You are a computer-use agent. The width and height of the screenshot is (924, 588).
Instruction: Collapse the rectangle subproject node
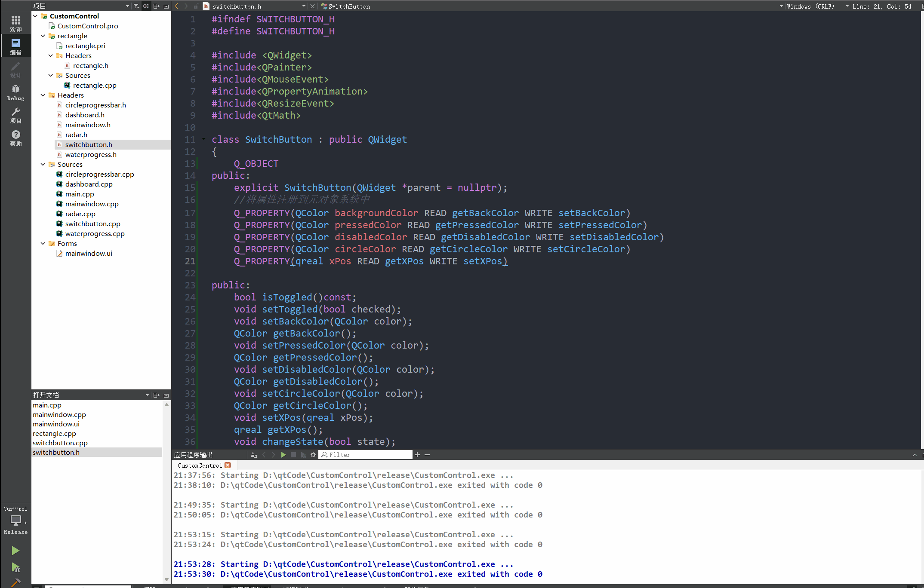pos(43,36)
